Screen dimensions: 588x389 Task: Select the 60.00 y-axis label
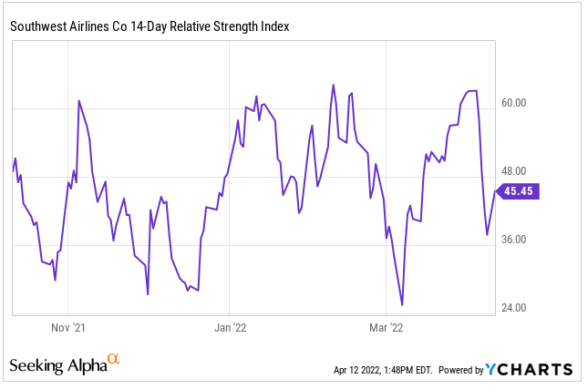(x=516, y=103)
